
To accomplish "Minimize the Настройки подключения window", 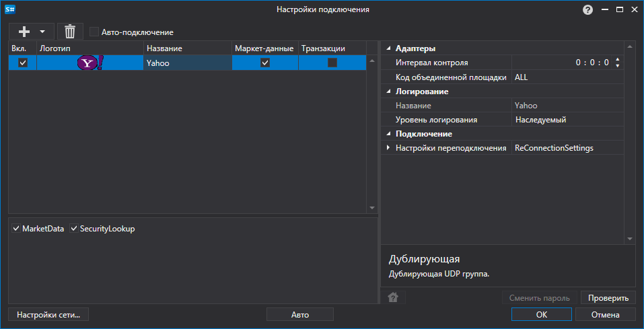I will pyautogui.click(x=604, y=10).
